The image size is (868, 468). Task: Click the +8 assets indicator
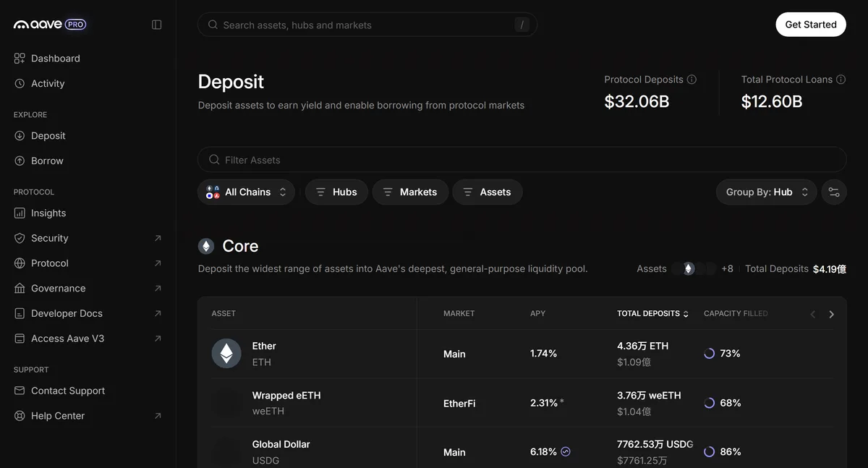coord(727,269)
